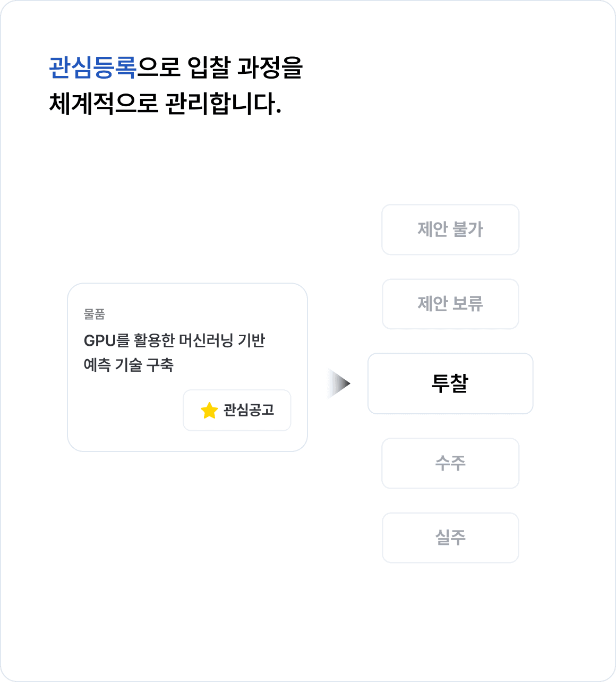
Task: Click the gray arrow pointing to 투찰
Action: coord(339,383)
